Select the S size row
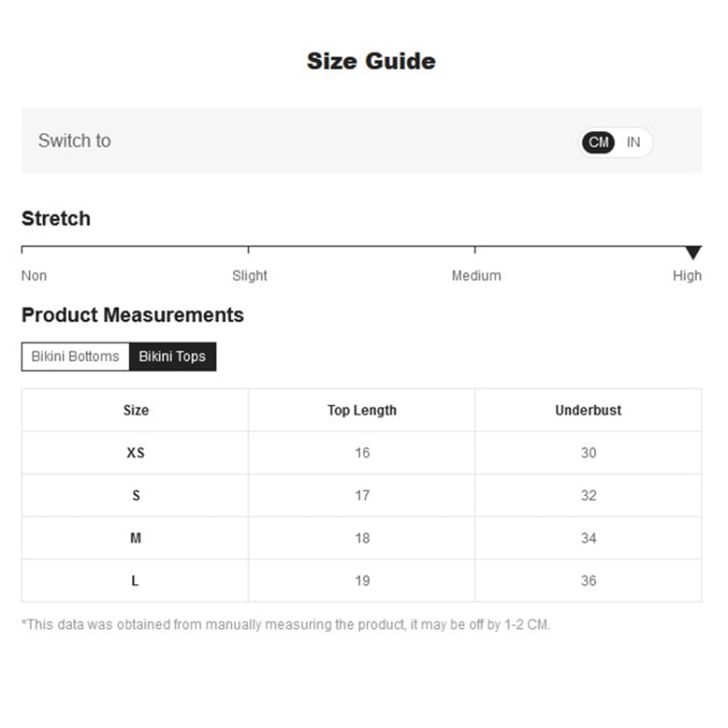This screenshot has width=728, height=728. [136, 496]
